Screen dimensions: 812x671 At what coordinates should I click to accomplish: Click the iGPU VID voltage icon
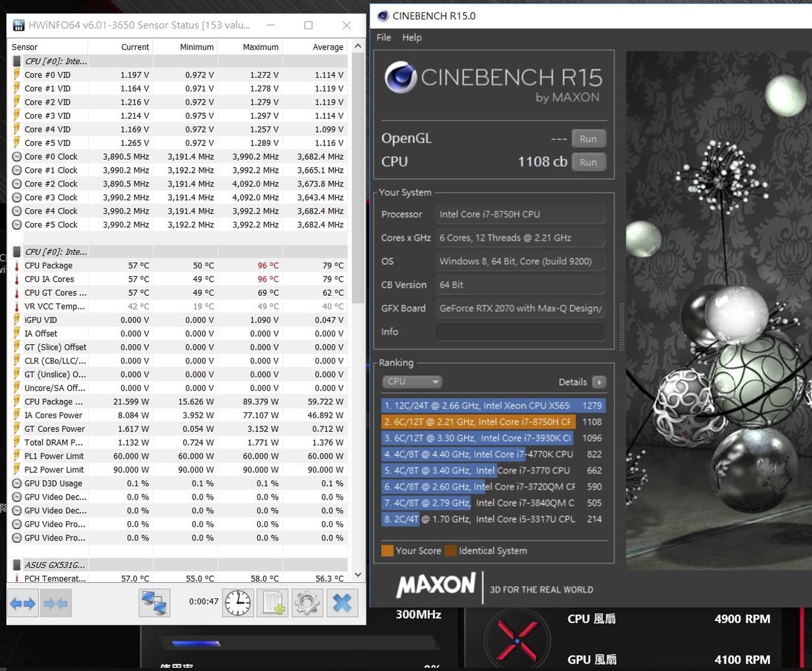point(17,320)
